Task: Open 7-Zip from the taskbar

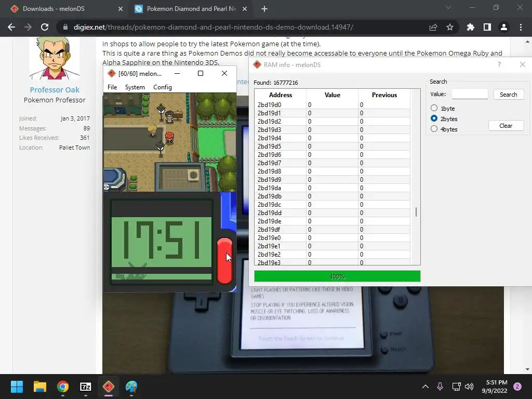Action: [x=86, y=387]
